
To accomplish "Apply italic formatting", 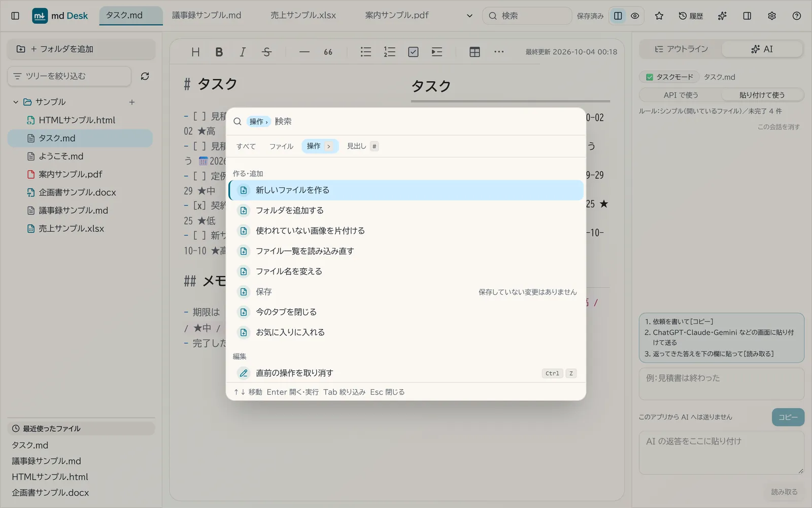I will point(243,52).
